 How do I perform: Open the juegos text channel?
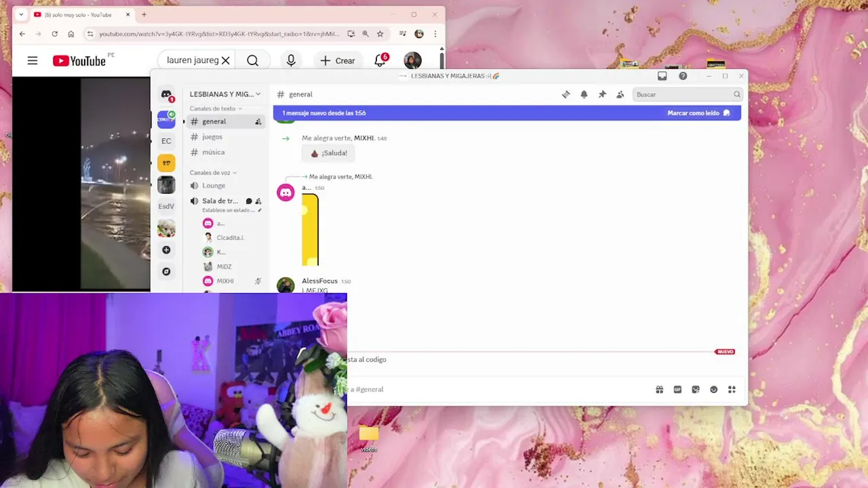[x=212, y=137]
